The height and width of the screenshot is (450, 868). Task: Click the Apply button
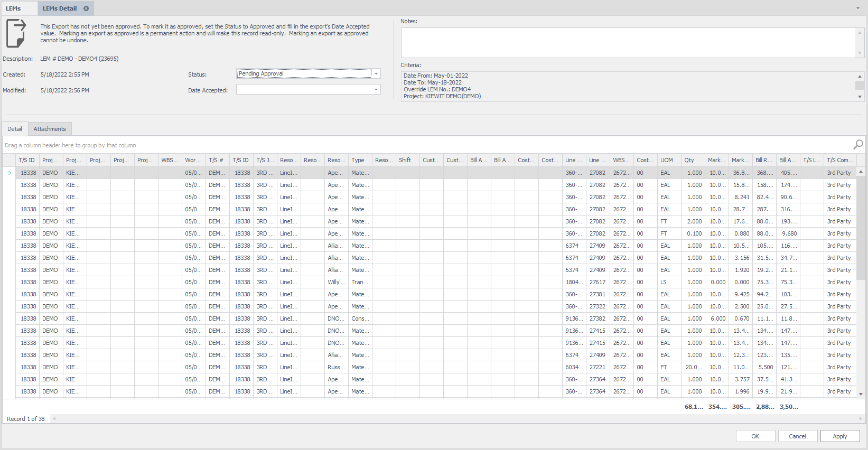click(x=839, y=436)
